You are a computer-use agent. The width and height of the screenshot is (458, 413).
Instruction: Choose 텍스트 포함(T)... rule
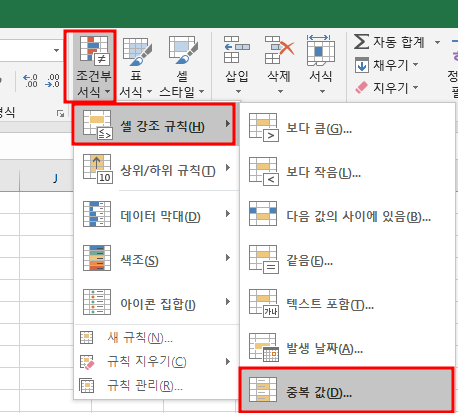click(x=347, y=304)
